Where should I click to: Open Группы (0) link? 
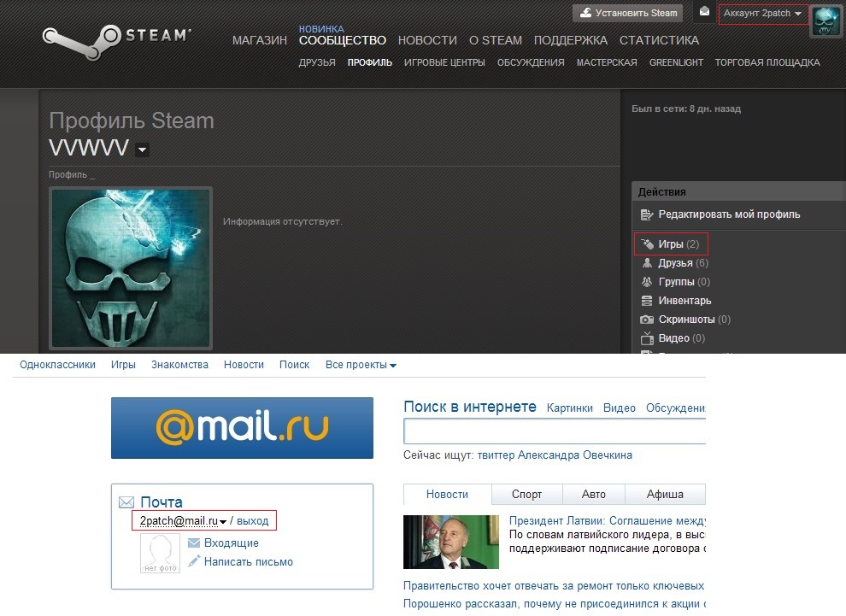point(684,282)
